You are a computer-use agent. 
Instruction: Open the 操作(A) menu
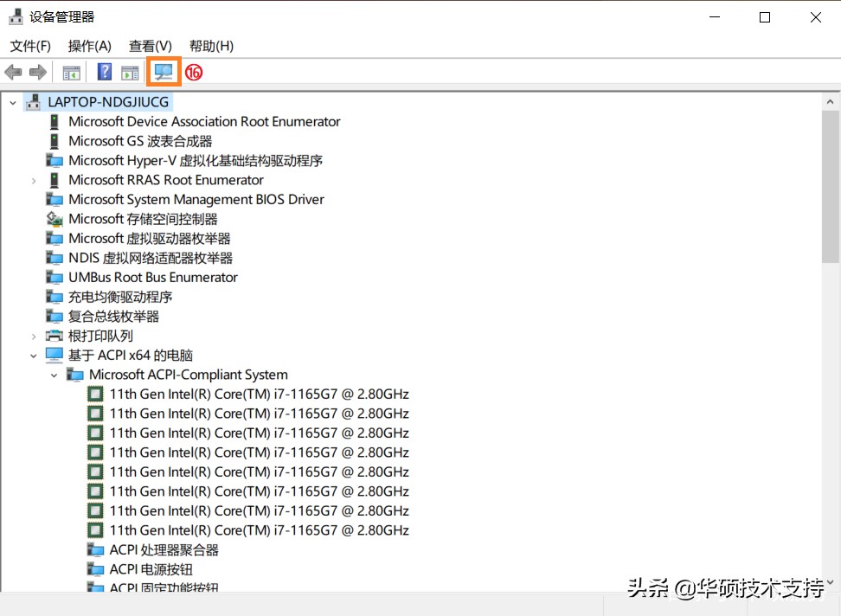tap(90, 46)
